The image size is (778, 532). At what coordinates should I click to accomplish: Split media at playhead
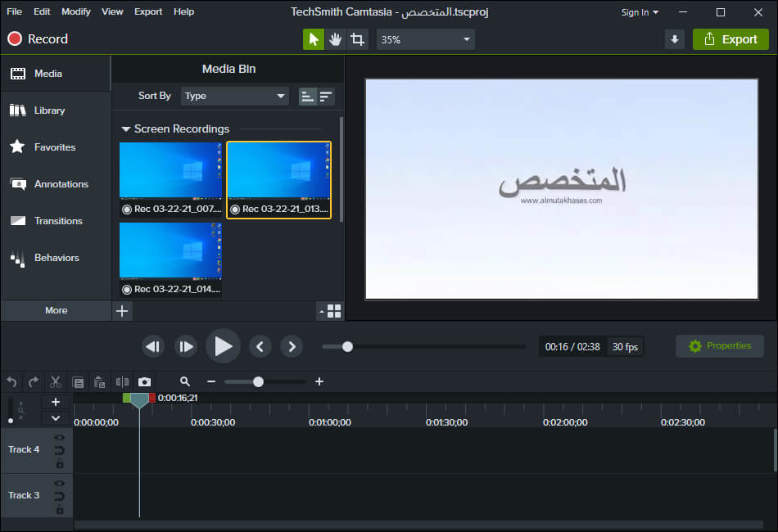[122, 381]
